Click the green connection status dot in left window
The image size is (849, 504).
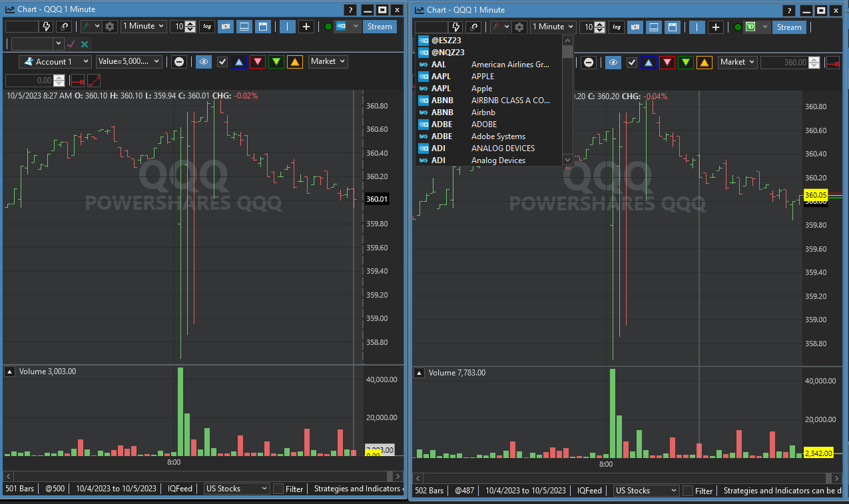328,27
